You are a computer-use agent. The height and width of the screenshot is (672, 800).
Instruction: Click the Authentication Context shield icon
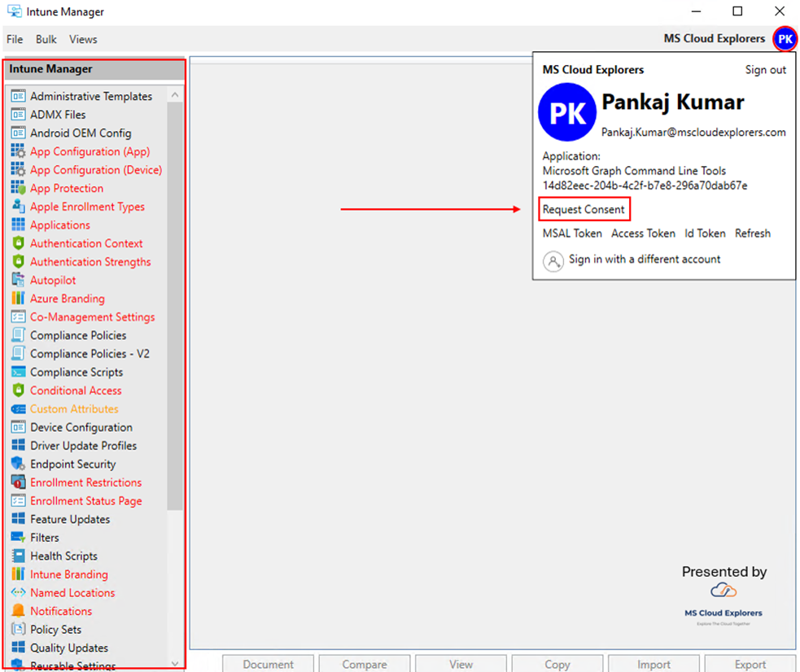18,242
